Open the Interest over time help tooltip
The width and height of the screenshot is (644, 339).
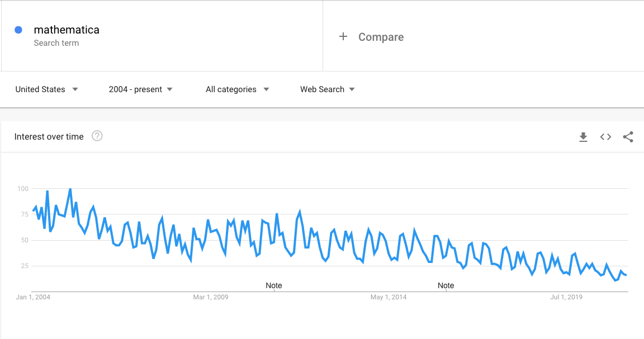point(97,136)
